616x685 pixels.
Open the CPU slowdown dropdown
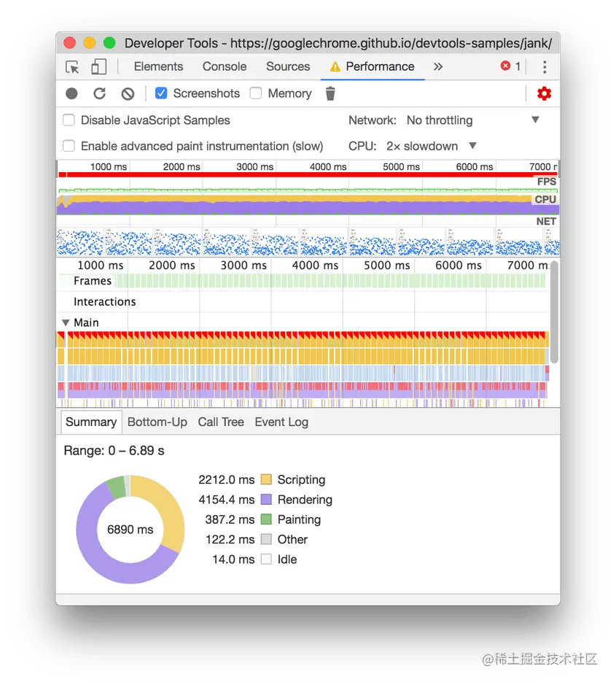(x=431, y=146)
